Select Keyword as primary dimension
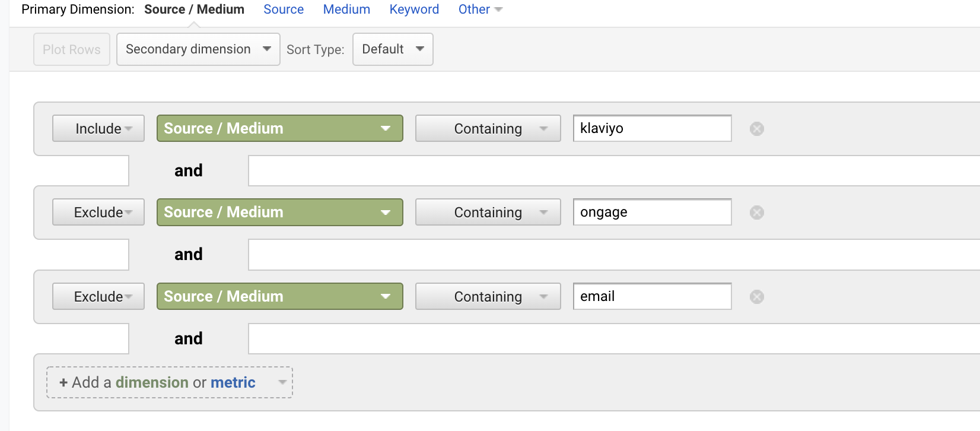 point(413,9)
